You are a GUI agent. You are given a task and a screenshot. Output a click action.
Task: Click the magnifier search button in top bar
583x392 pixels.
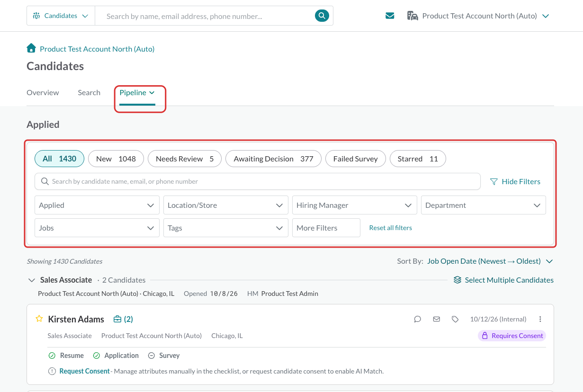click(322, 16)
